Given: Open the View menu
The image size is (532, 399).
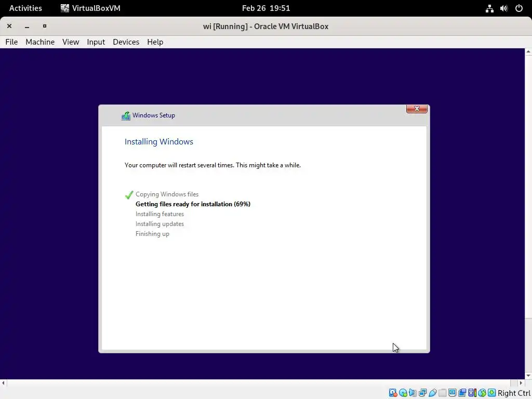Looking at the screenshot, I should coord(71,42).
